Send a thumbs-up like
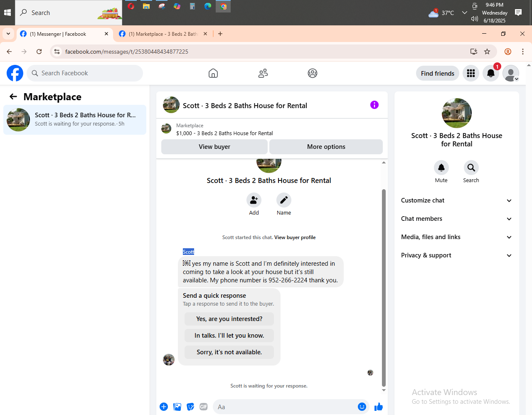The image size is (532, 415). [x=378, y=407]
